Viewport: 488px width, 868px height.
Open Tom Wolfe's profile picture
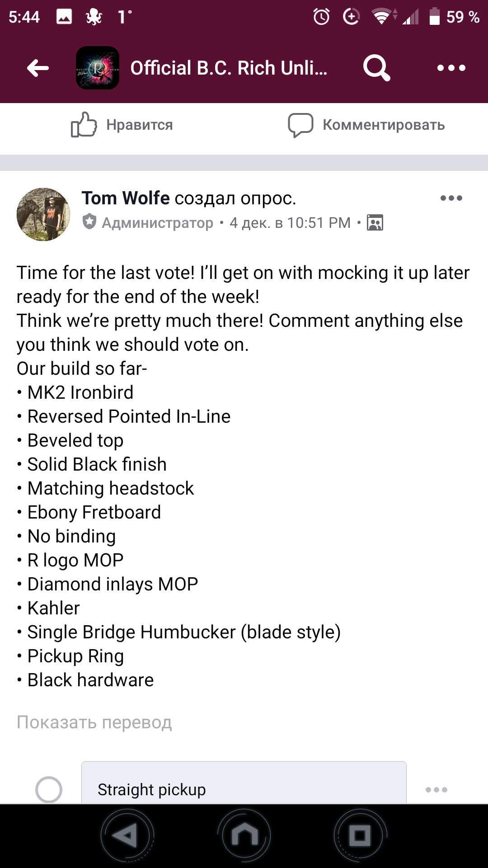click(43, 214)
